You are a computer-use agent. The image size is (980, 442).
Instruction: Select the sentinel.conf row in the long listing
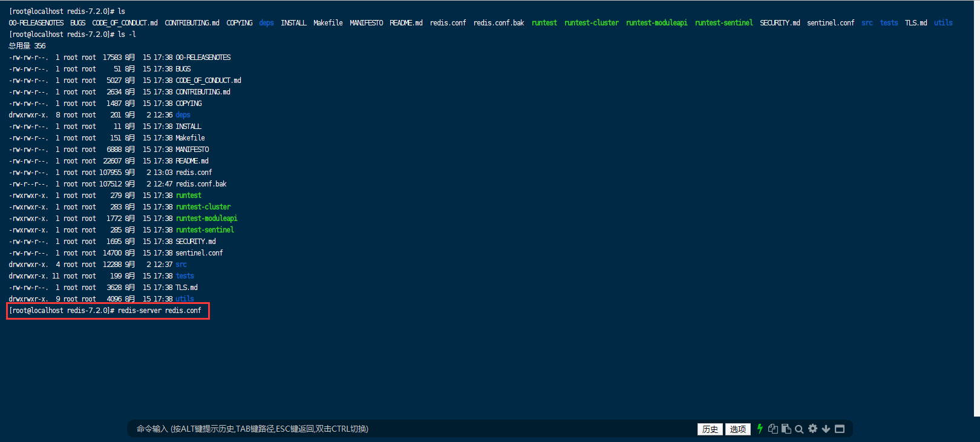pyautogui.click(x=116, y=253)
